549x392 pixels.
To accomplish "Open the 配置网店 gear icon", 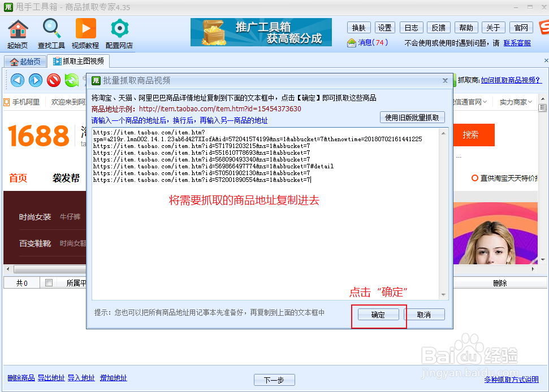I will pos(119,34).
